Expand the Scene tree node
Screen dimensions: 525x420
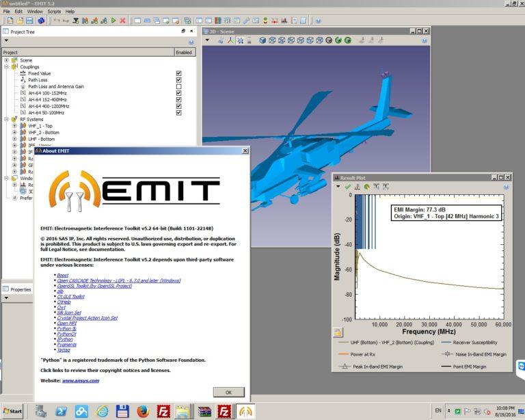coord(6,60)
